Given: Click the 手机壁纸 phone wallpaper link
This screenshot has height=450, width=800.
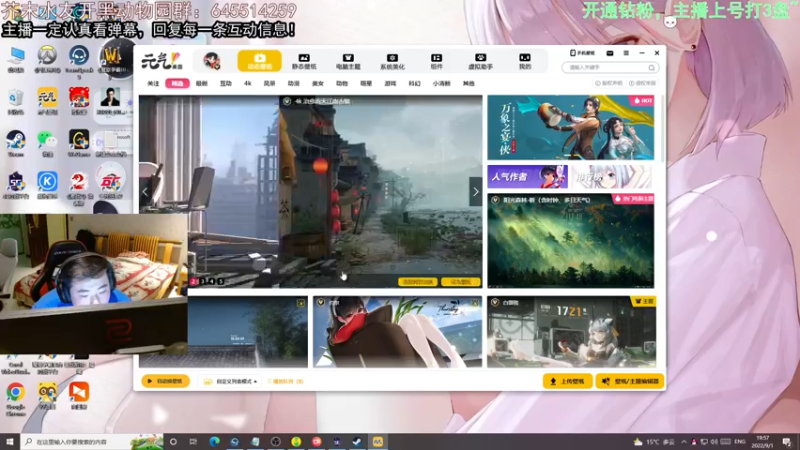Looking at the screenshot, I should click(583, 53).
